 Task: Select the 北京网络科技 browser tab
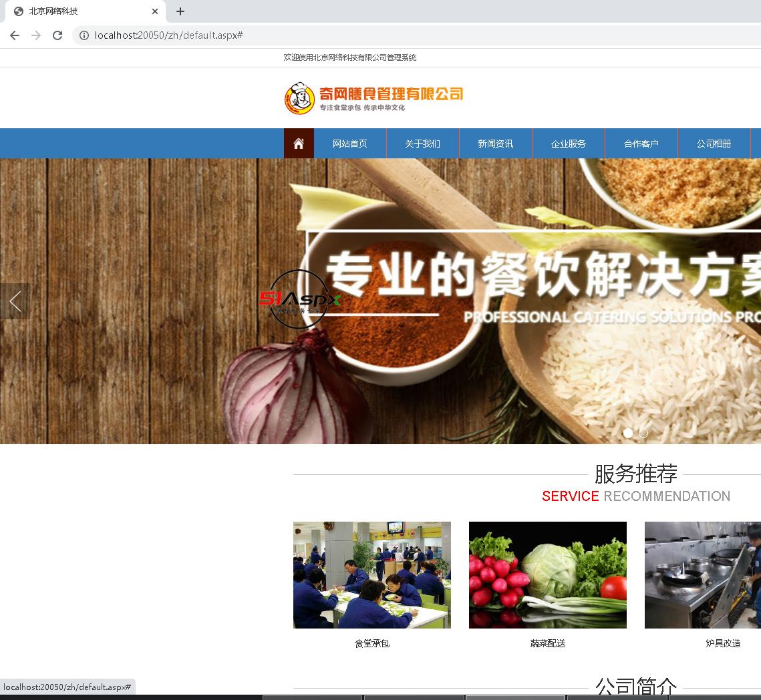tap(86, 11)
